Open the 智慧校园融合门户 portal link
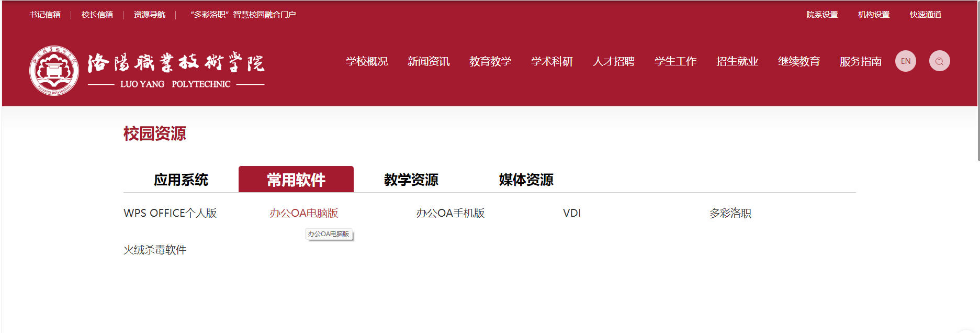The image size is (980, 333). pyautogui.click(x=243, y=15)
